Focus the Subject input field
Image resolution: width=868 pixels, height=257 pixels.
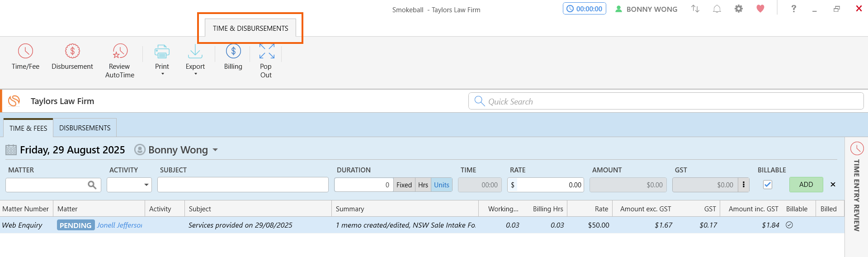[243, 185]
